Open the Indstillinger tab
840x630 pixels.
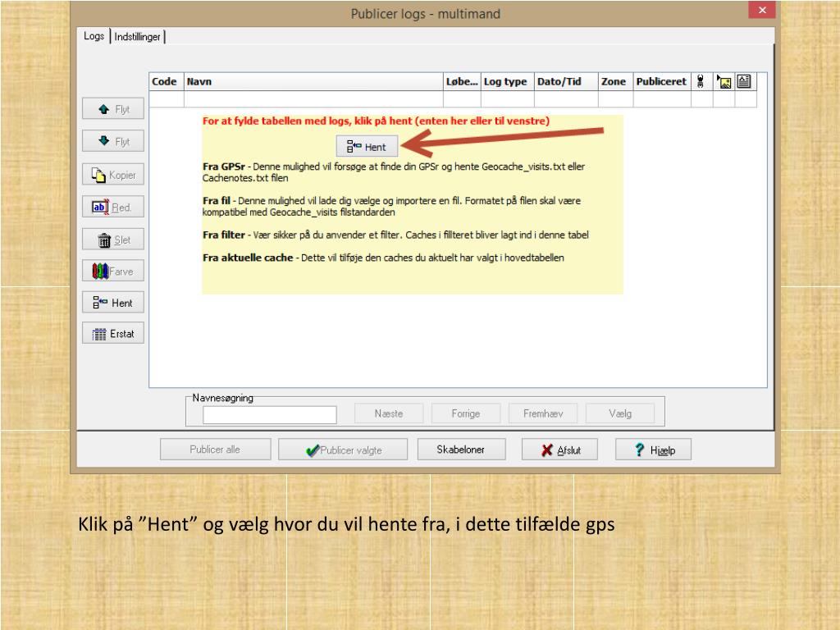pos(137,36)
